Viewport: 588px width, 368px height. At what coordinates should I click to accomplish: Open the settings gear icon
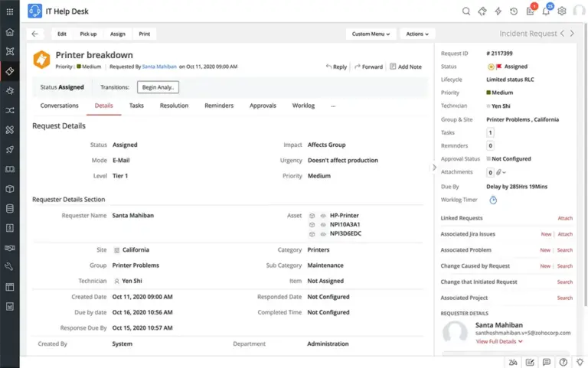point(562,11)
